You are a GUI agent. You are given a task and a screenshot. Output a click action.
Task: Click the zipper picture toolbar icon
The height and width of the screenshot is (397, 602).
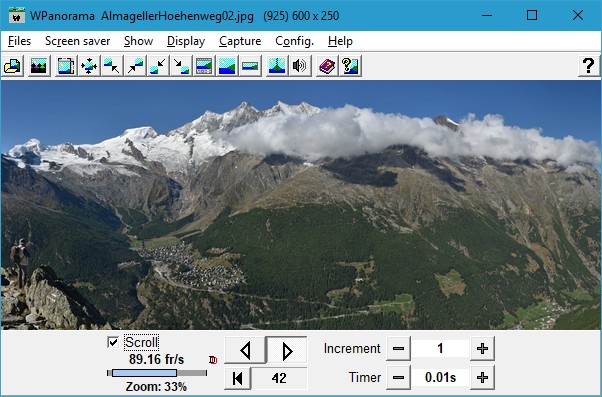tap(277, 66)
